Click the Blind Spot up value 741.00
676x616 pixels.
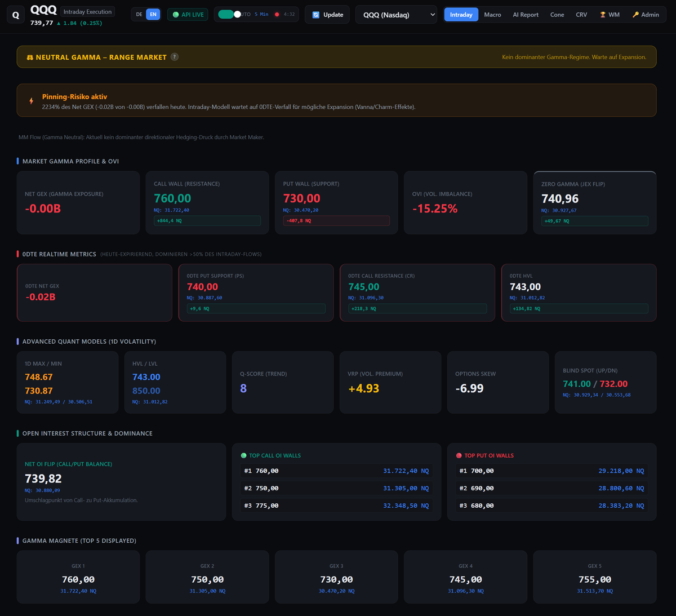[x=577, y=384]
